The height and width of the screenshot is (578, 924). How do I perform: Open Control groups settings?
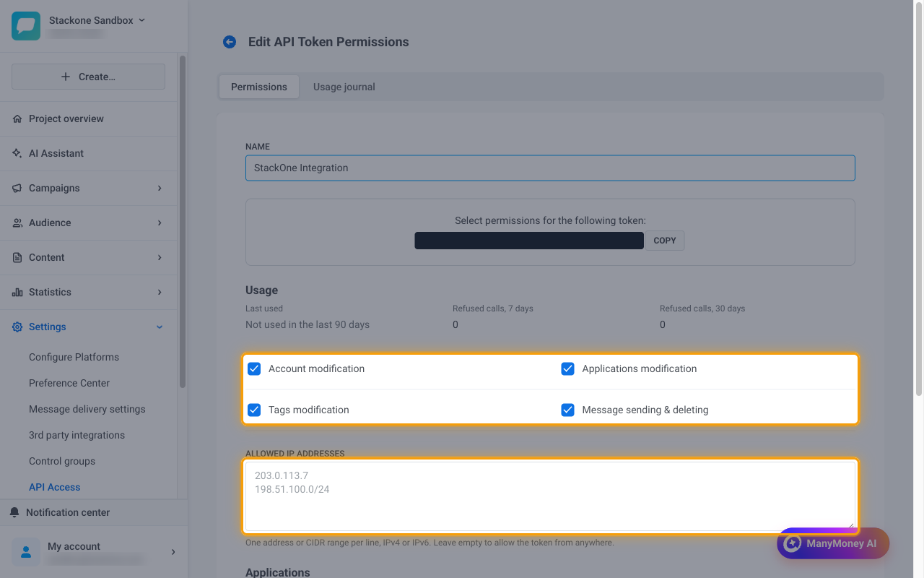pyautogui.click(x=62, y=461)
